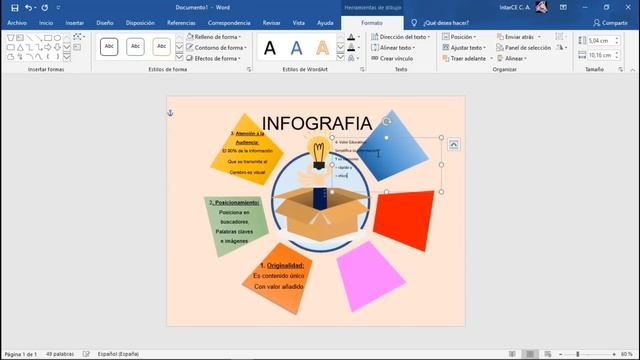640x360 pixels.
Task: Open the Customize Quick Access Toolbar arrow
Action: pos(58,8)
